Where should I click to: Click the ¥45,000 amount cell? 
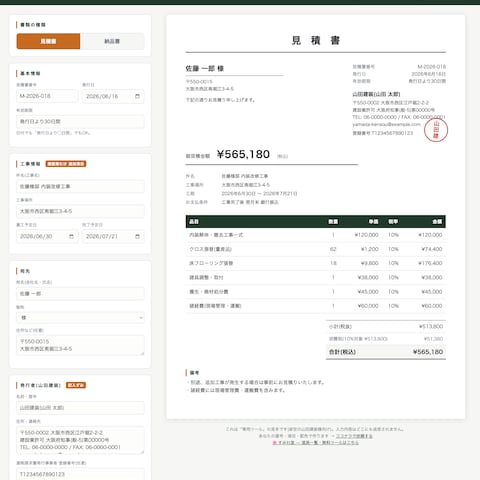coord(432,292)
